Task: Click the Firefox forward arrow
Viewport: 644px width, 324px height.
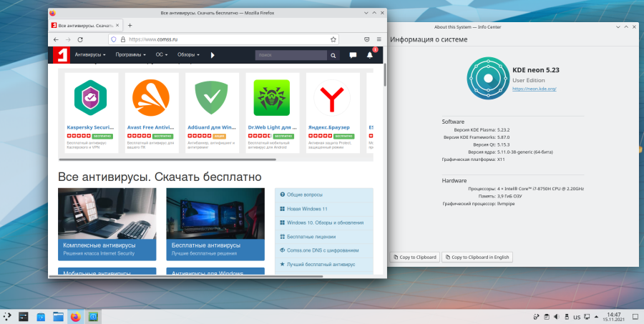Action: point(68,39)
